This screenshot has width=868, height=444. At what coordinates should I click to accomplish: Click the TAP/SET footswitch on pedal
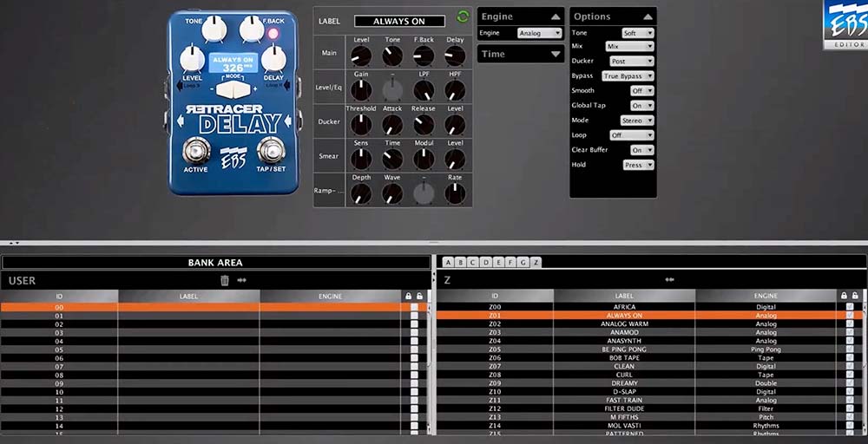[271, 150]
